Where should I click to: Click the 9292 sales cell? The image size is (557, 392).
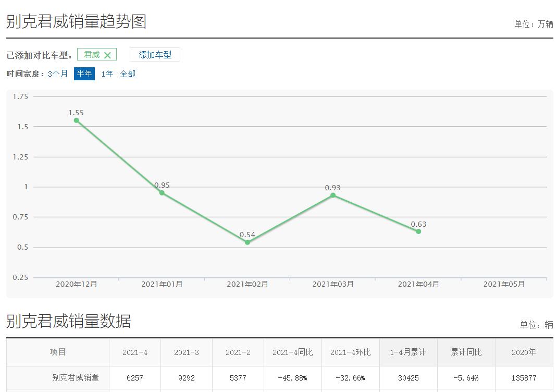click(x=187, y=378)
